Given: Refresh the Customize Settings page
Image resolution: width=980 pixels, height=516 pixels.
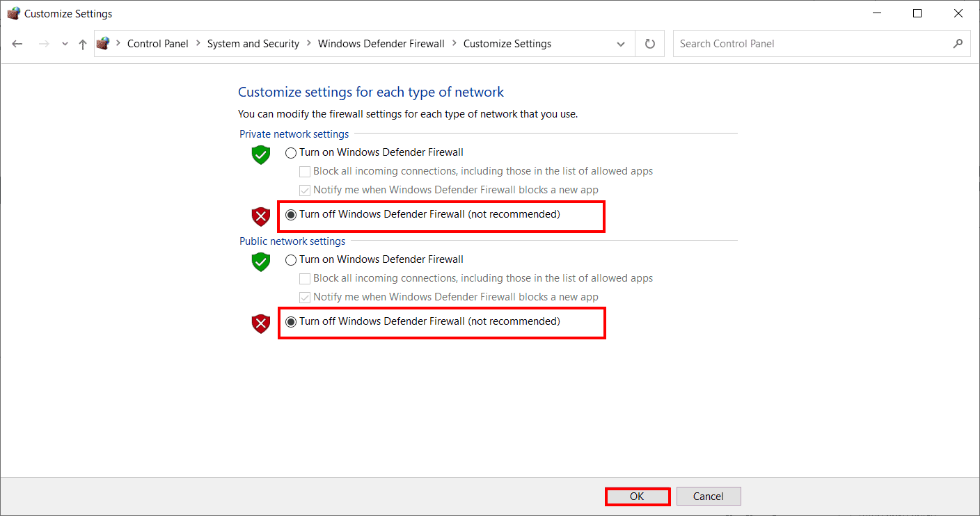Looking at the screenshot, I should click(x=650, y=44).
